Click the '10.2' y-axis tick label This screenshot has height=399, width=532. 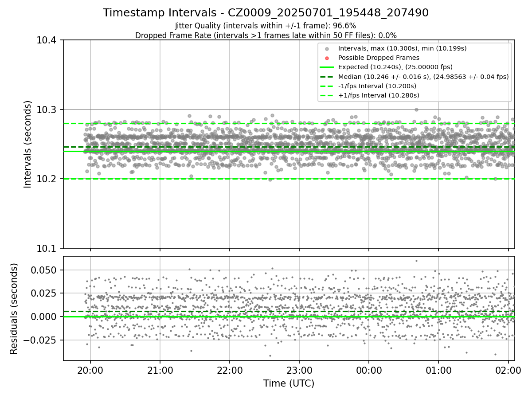(47, 179)
